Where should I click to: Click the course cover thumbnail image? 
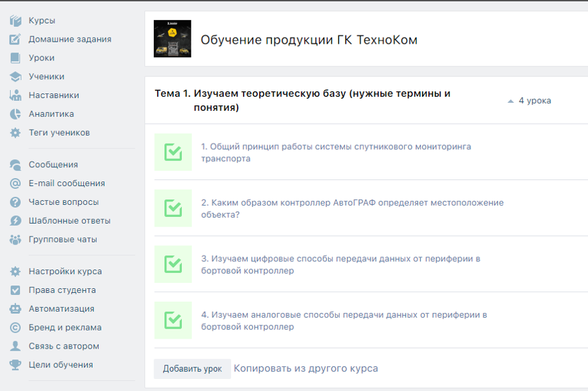pos(173,39)
